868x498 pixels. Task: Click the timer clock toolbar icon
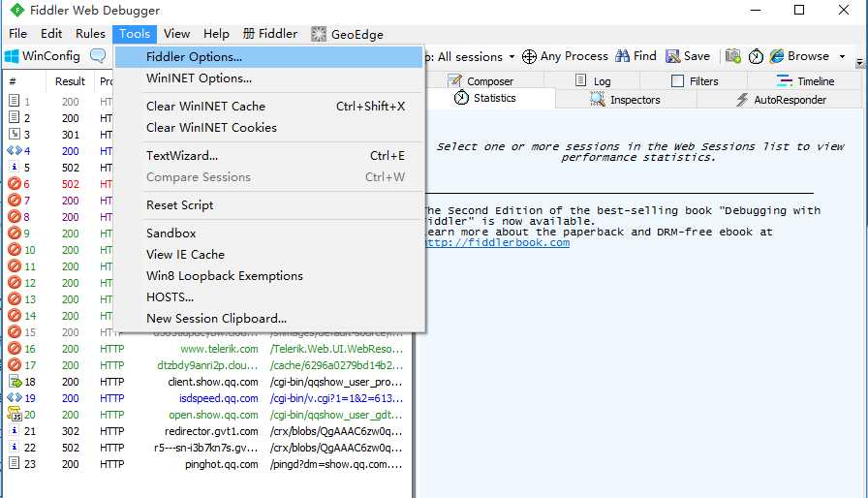(x=756, y=56)
